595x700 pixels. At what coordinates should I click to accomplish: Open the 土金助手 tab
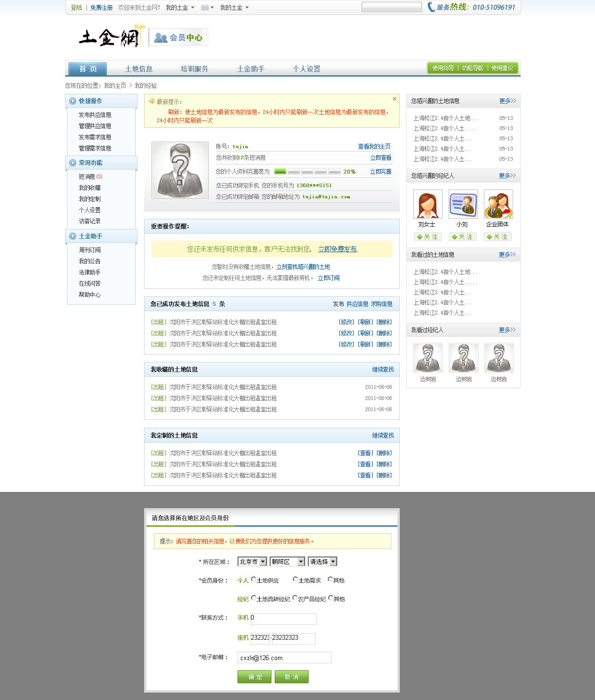(x=251, y=69)
